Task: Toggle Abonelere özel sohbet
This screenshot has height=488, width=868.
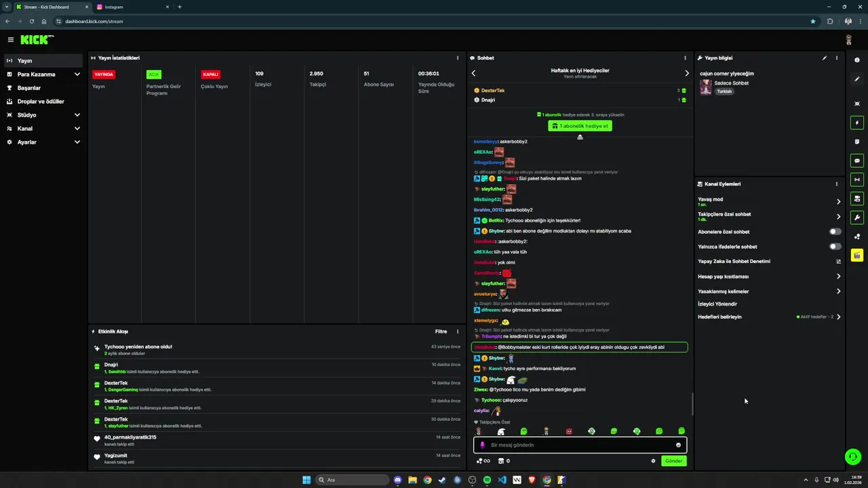Action: (x=835, y=232)
